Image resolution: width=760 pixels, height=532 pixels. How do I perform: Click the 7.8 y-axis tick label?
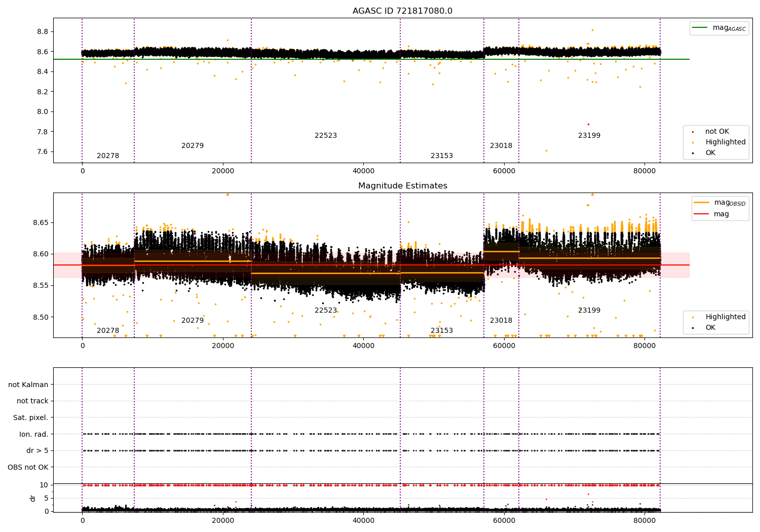43,132
